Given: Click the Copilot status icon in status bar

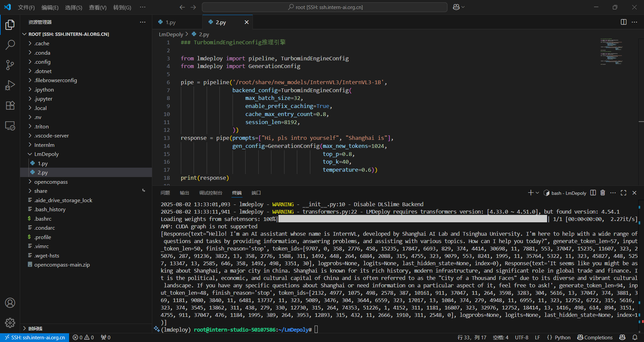Looking at the screenshot, I should (623, 337).
